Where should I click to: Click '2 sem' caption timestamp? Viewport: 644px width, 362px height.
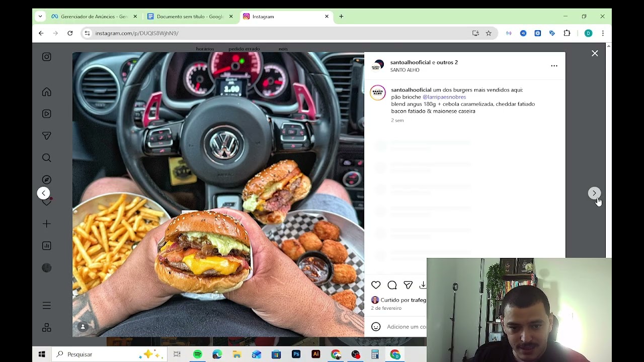pyautogui.click(x=397, y=121)
